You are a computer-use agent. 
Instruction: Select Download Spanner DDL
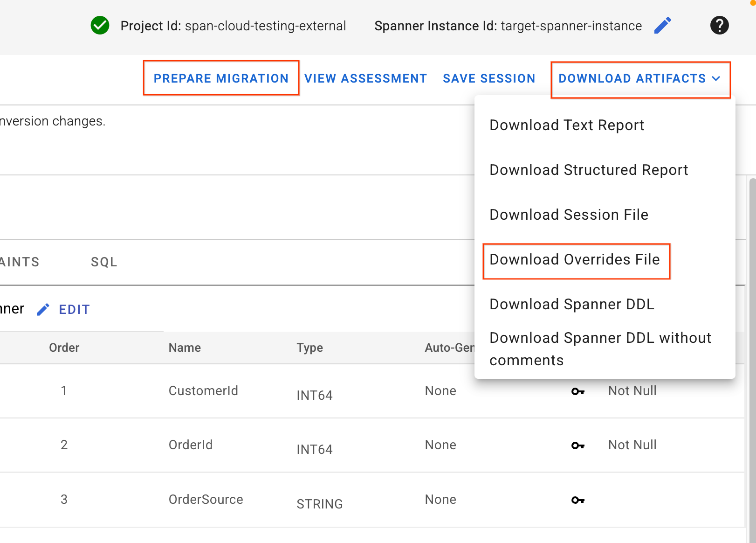point(571,304)
